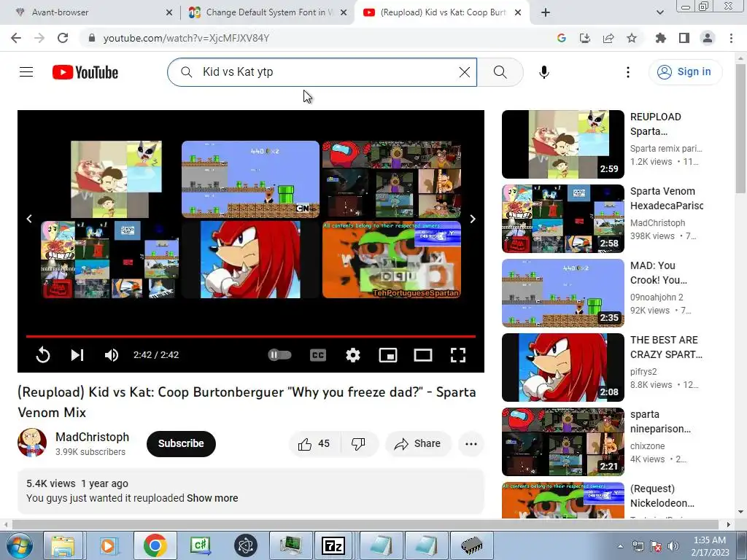The height and width of the screenshot is (560, 747).
Task: Open system volume speaker in tray
Action: 673,546
